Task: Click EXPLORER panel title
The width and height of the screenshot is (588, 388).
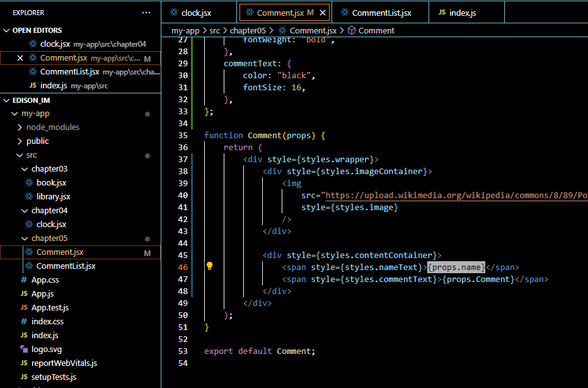Action: point(28,13)
